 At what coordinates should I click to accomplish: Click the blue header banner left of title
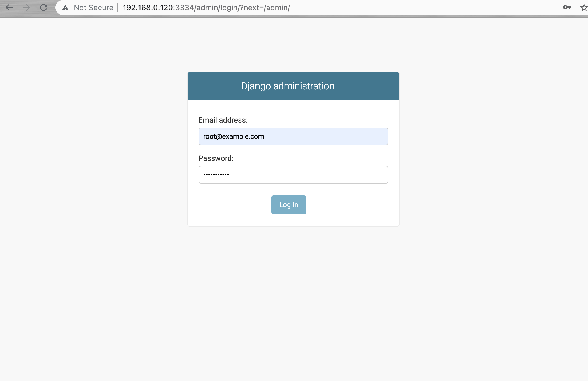click(213, 86)
